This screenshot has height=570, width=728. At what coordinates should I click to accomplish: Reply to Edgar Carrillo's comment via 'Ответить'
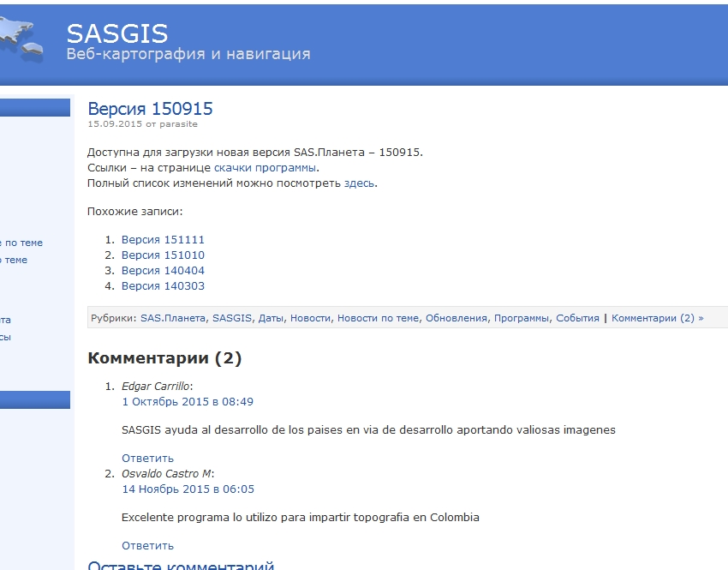(147, 459)
